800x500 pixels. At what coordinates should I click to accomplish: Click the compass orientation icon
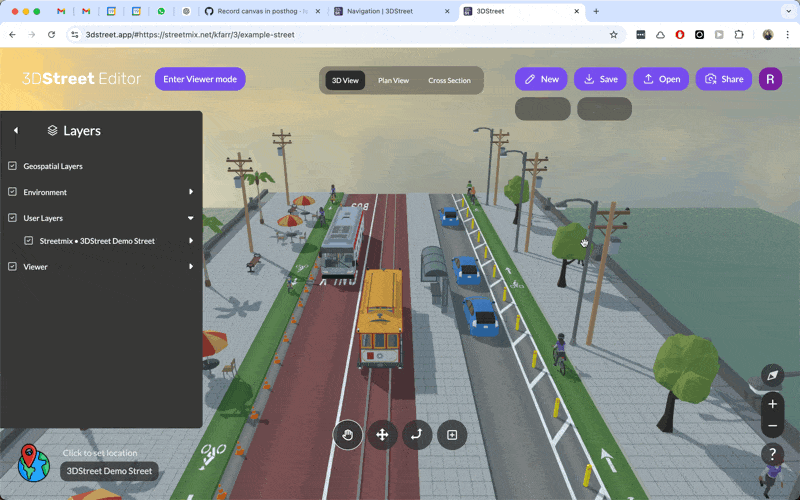[772, 375]
